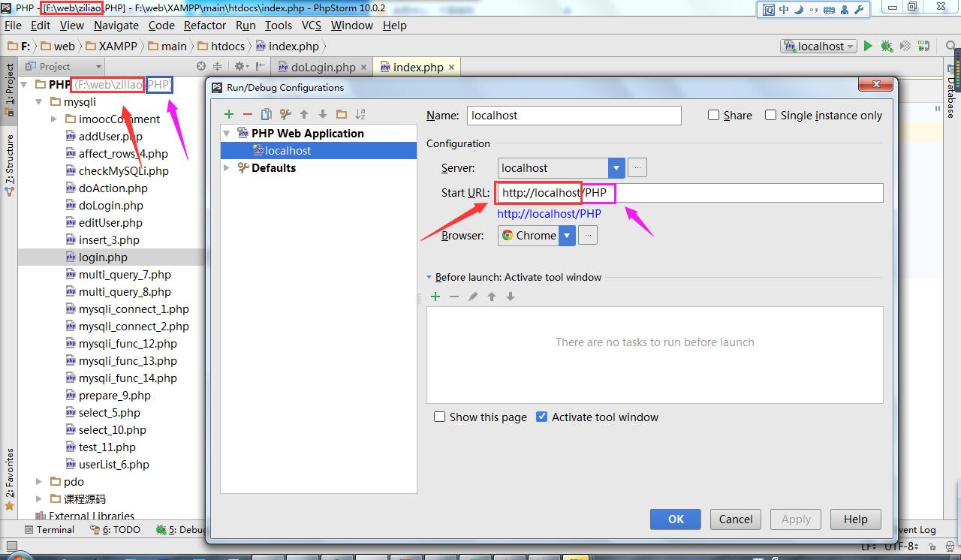The width and height of the screenshot is (961, 560).
Task: Move before launch task up
Action: tap(491, 297)
